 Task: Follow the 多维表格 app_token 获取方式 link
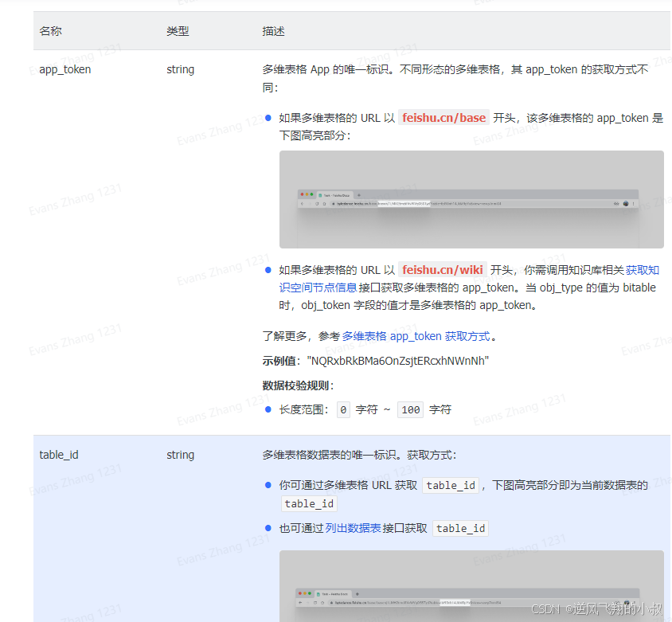[416, 336]
